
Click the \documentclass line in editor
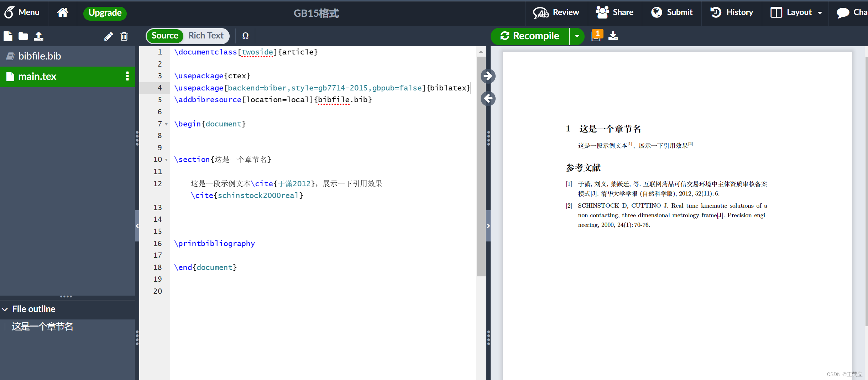[x=246, y=52]
